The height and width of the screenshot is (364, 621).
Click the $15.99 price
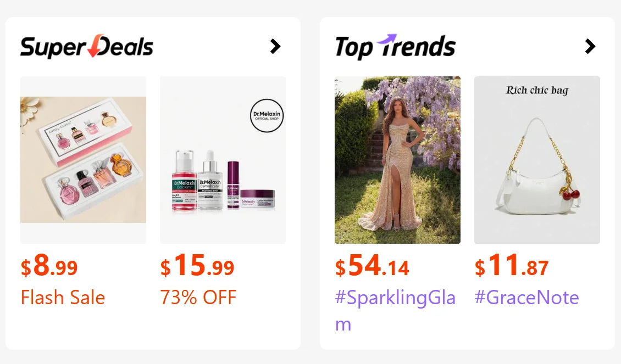(x=197, y=267)
